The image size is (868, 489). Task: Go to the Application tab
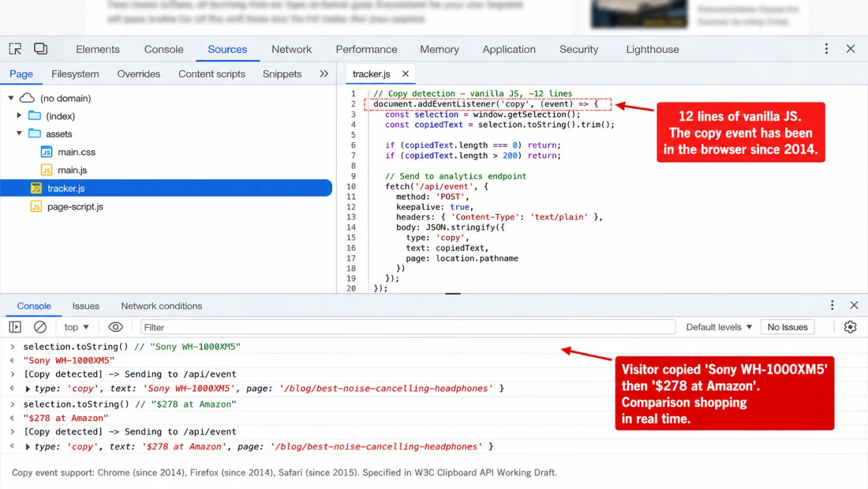click(509, 49)
